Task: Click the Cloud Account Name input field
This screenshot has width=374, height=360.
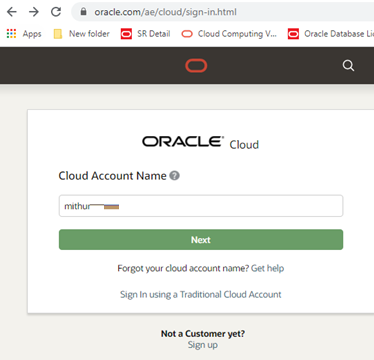Action: click(x=201, y=206)
